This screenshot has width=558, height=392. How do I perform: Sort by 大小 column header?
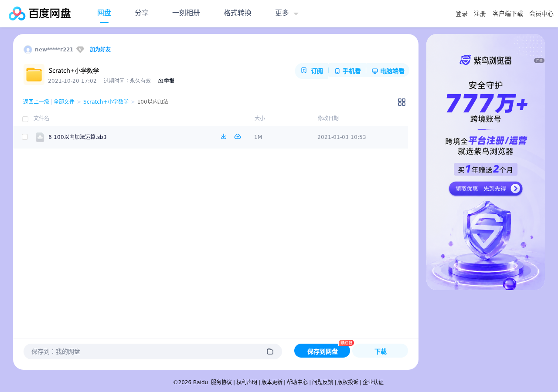(x=260, y=118)
